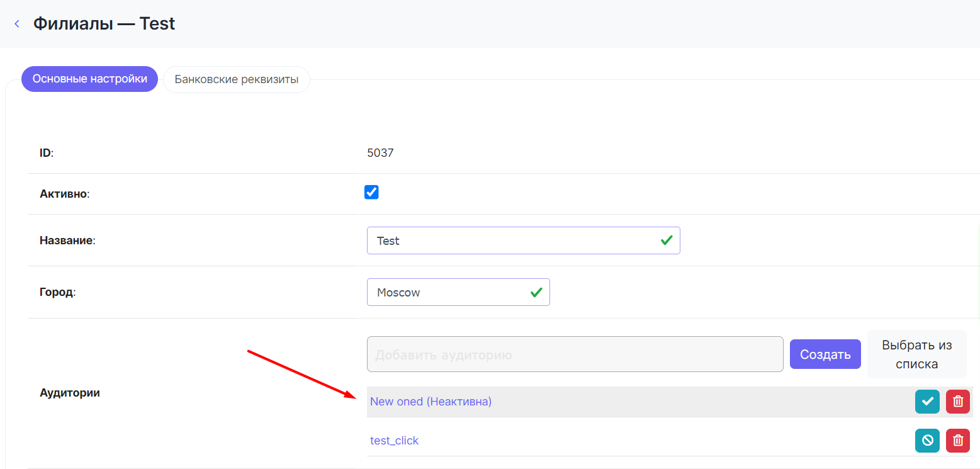Select the ID value 5037
Image resolution: width=980 pixels, height=469 pixels.
click(x=380, y=153)
